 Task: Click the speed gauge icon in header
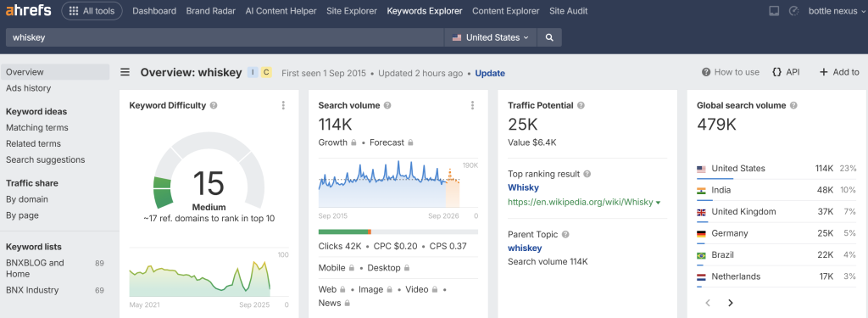793,11
